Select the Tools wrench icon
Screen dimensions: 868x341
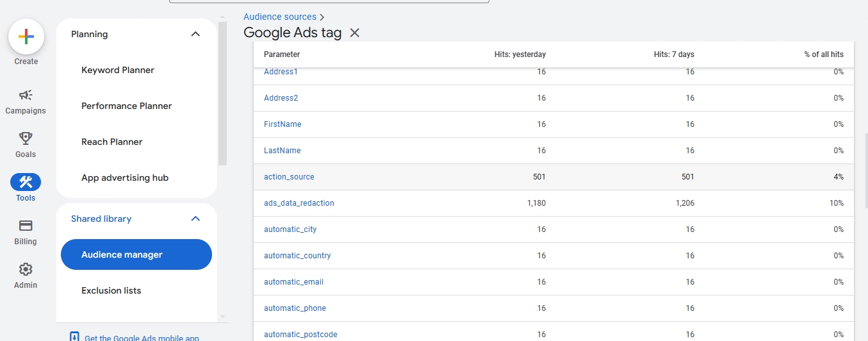pyautogui.click(x=26, y=182)
